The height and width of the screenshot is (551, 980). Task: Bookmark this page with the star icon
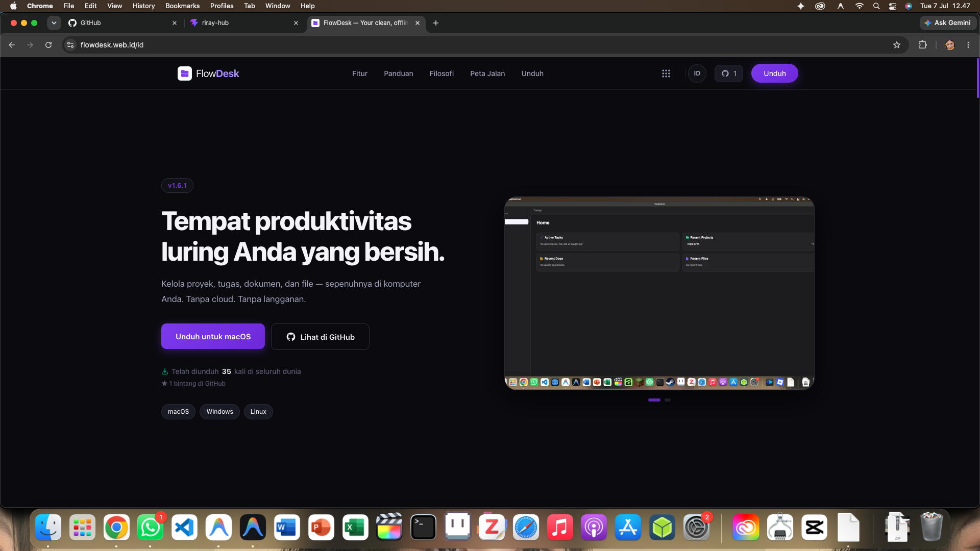click(897, 45)
